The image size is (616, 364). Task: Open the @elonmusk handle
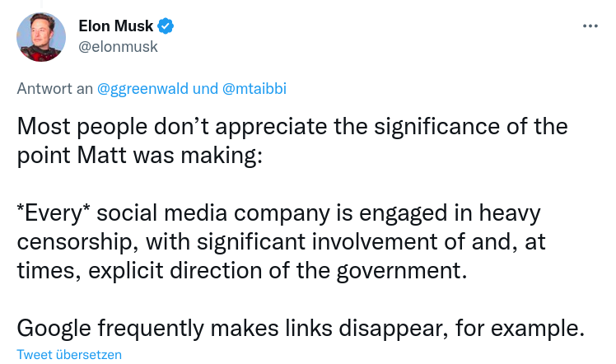(118, 47)
